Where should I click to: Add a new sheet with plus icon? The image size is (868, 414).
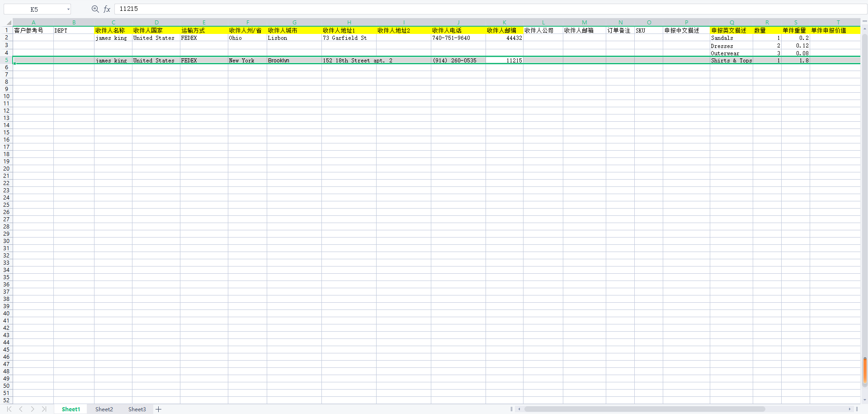(159, 409)
